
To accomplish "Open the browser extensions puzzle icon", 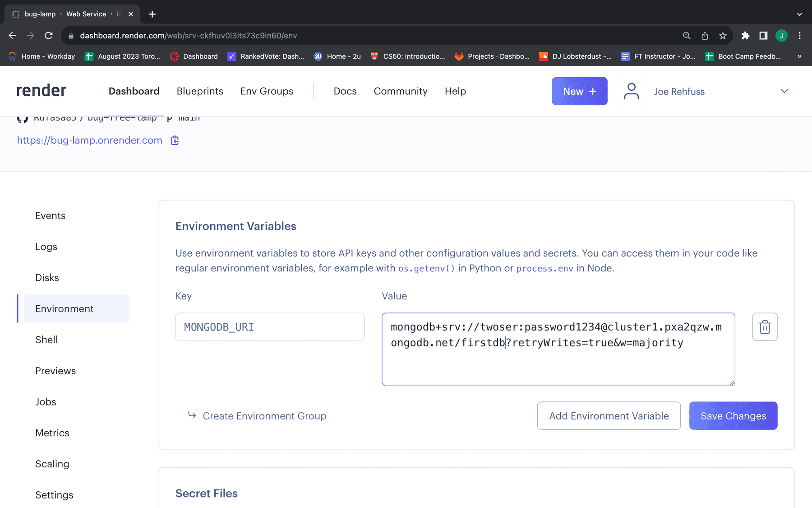I will (745, 36).
